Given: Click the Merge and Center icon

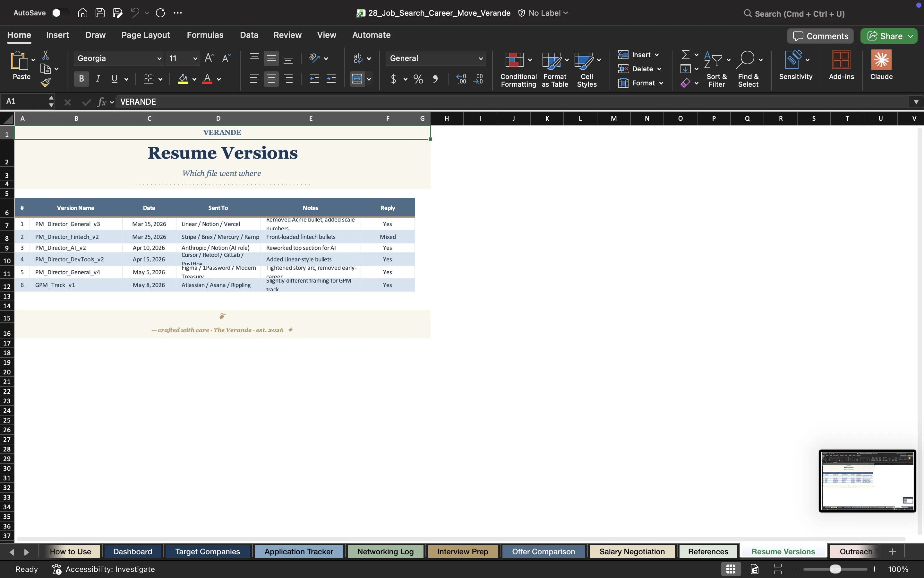Looking at the screenshot, I should (x=357, y=79).
